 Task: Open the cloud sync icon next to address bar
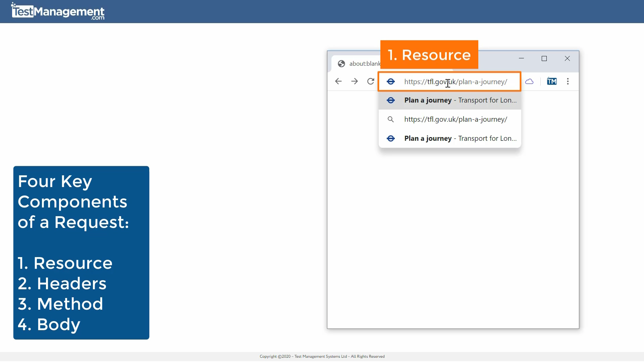pyautogui.click(x=529, y=81)
